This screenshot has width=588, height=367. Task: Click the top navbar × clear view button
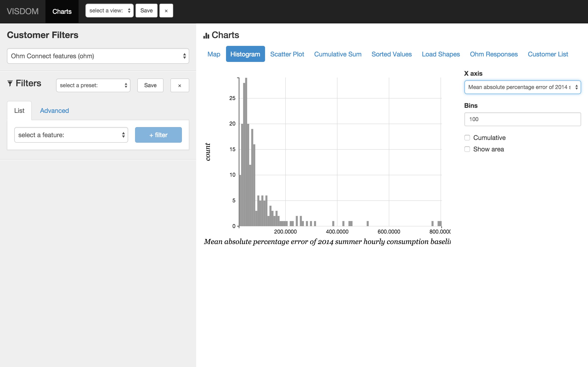click(166, 11)
